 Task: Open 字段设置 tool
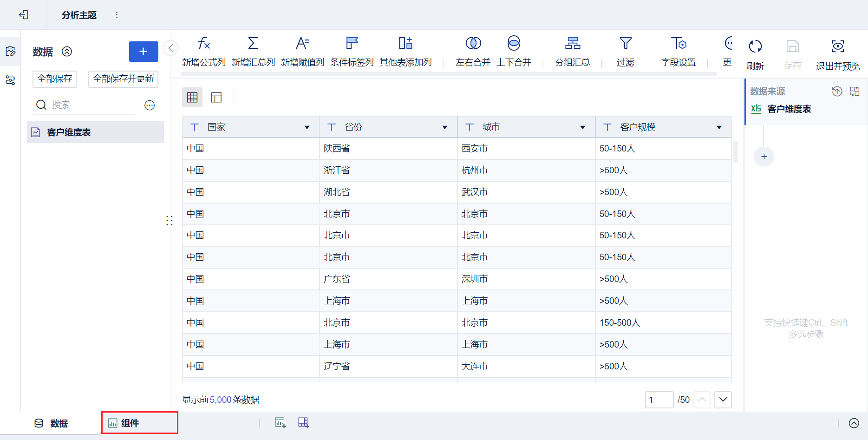pyautogui.click(x=679, y=52)
